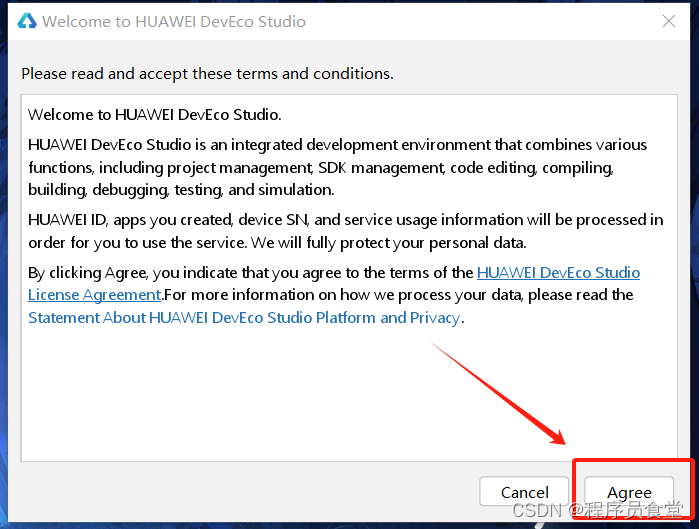Click the Agree button
Image resolution: width=699 pixels, height=529 pixels.
(x=629, y=492)
